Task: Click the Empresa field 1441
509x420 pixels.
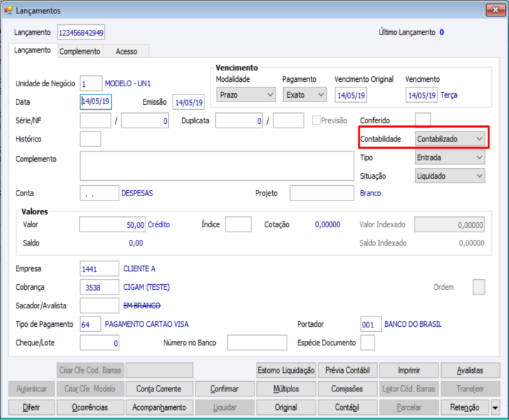Action: pos(100,269)
